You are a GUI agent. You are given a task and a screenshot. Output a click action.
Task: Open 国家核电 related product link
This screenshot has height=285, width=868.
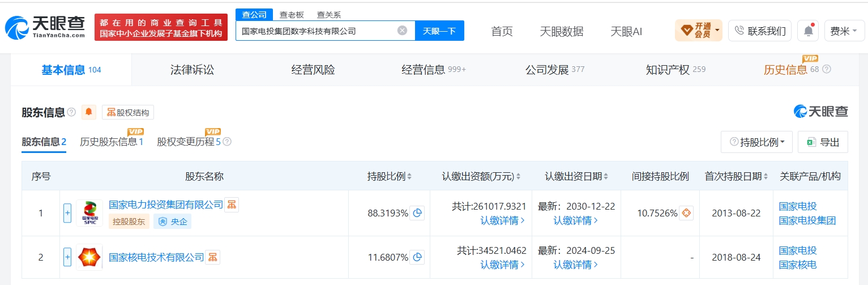pyautogui.click(x=798, y=265)
